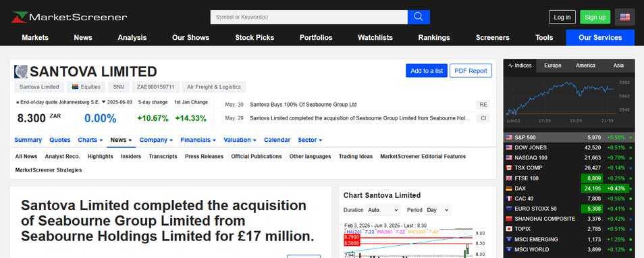Click the ZAE000159711 ISIN tag
644x258 pixels.
tap(156, 87)
